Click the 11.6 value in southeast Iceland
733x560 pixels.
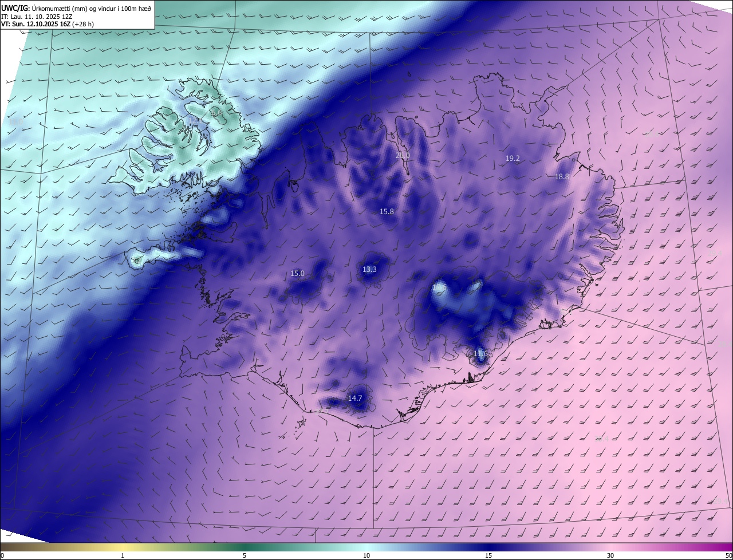tap(480, 354)
